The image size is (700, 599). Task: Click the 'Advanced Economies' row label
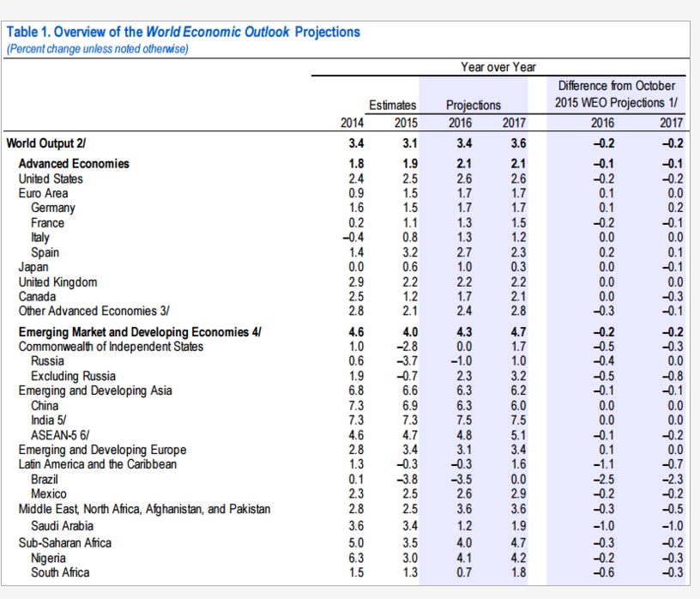click(74, 164)
